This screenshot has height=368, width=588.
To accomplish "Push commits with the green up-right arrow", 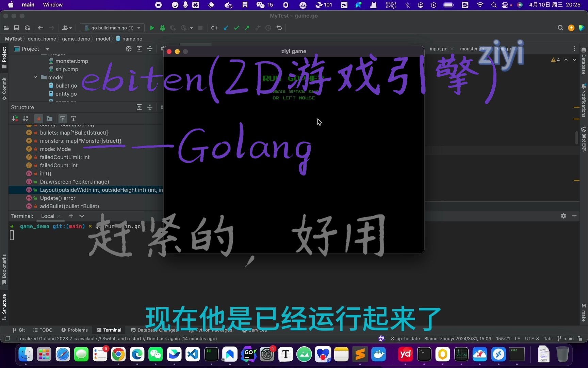I will tap(247, 28).
